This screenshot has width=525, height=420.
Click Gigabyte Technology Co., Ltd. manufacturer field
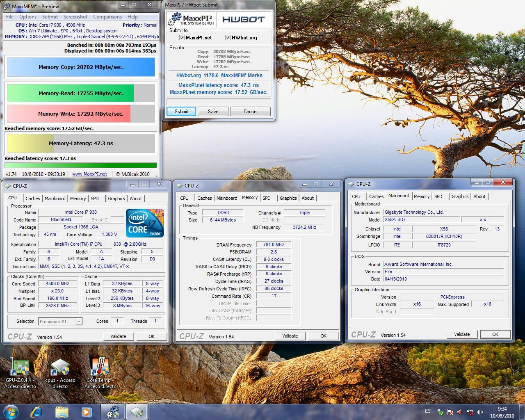tap(443, 212)
